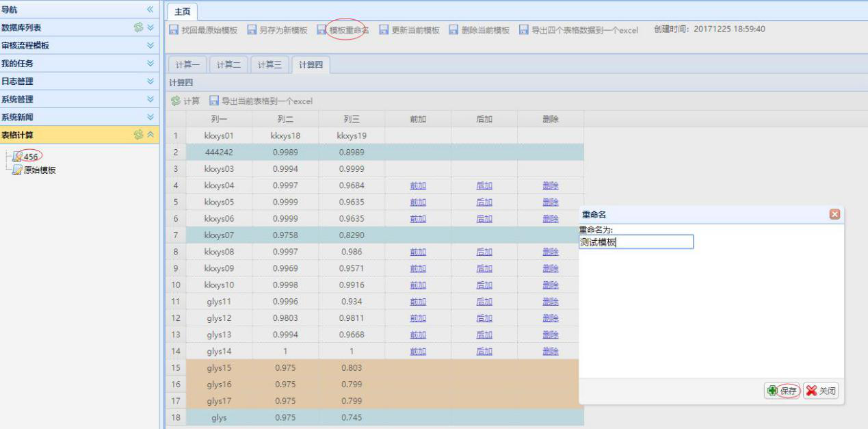This screenshot has width=868, height=429.
Task: Choose 另存为新模板 in the toolbar
Action: [x=277, y=30]
